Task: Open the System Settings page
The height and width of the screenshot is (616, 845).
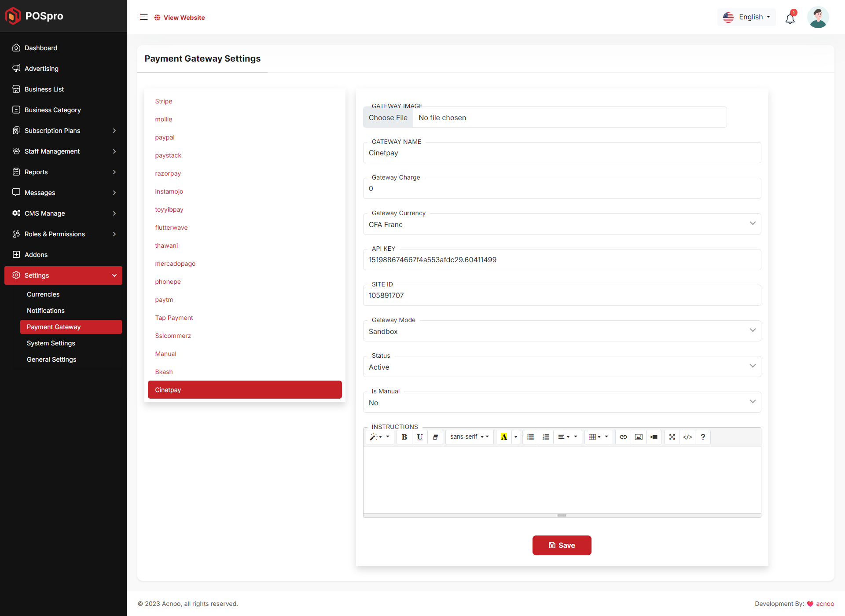Action: tap(51, 343)
